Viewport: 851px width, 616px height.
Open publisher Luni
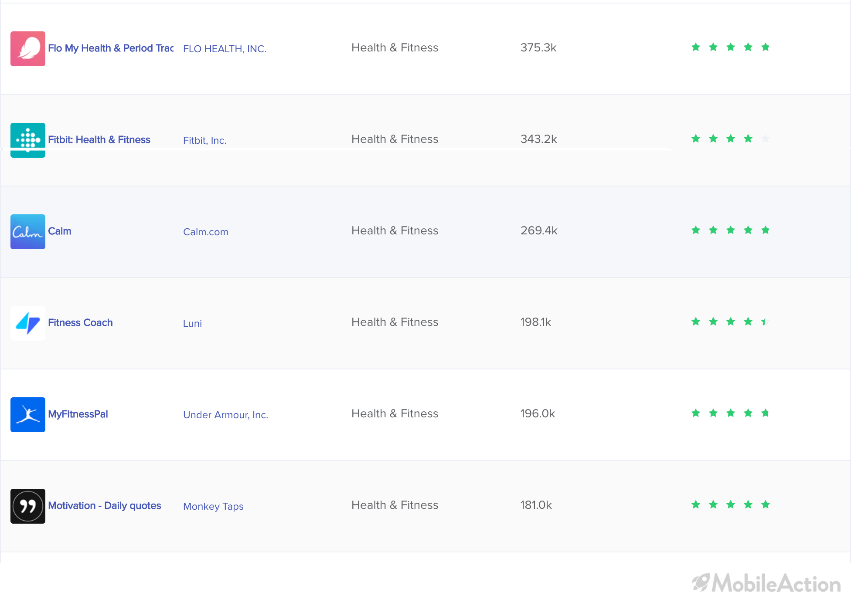(x=192, y=323)
